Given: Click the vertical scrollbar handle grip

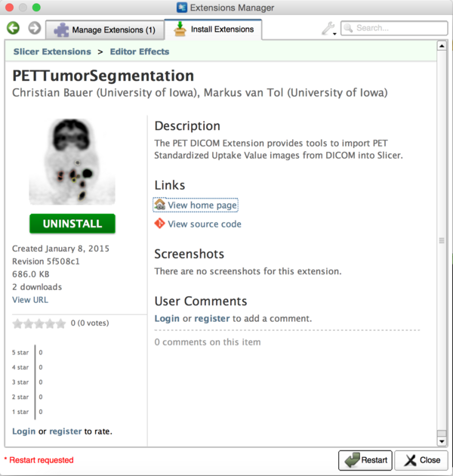Looking at the screenshot, I should tap(442, 241).
